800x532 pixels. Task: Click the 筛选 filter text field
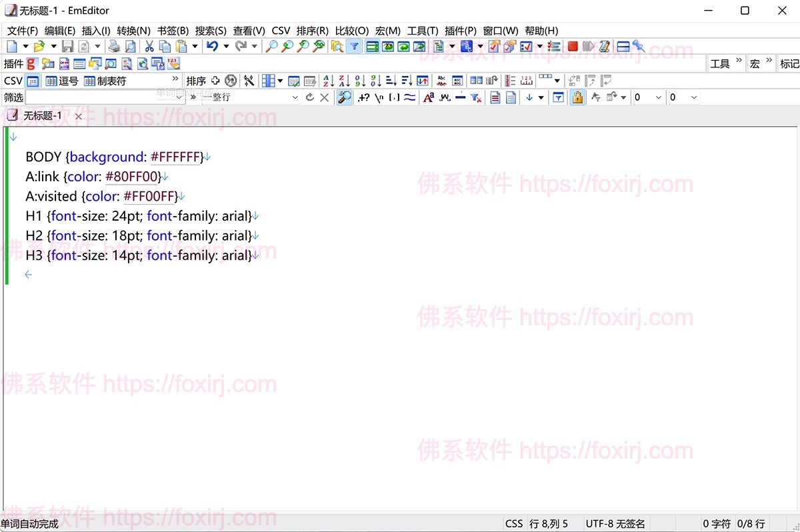100,97
